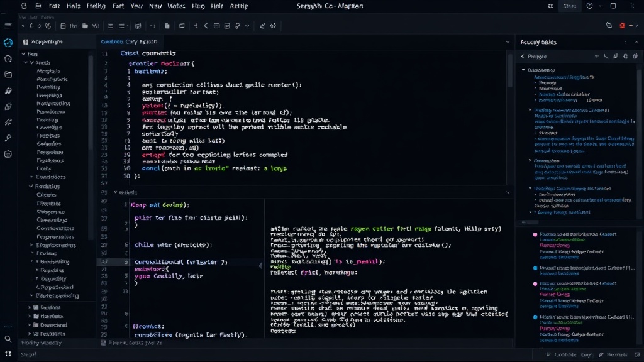Click the file tree's vertical scrollbar

91,102
